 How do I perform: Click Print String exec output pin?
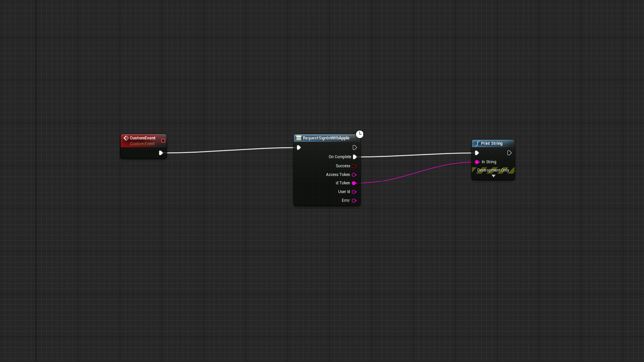click(509, 153)
